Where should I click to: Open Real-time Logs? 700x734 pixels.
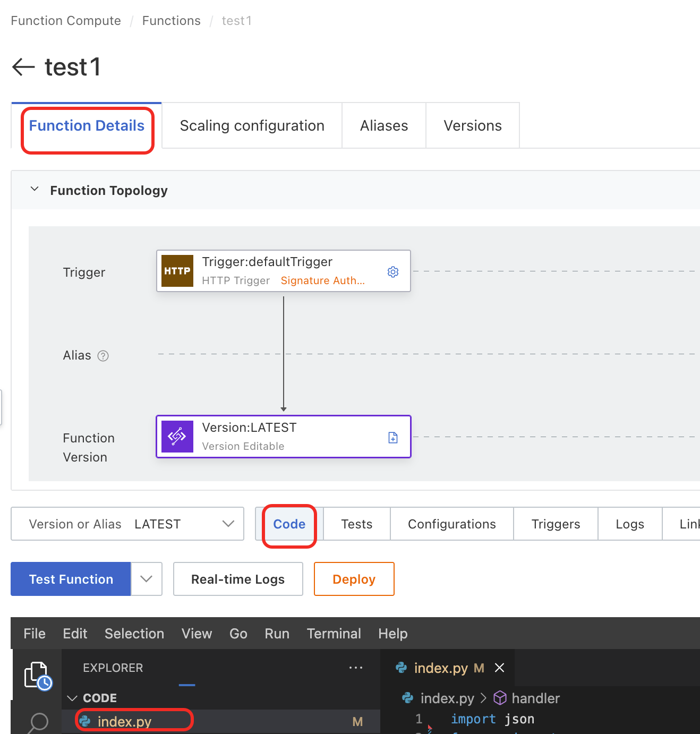pos(238,579)
